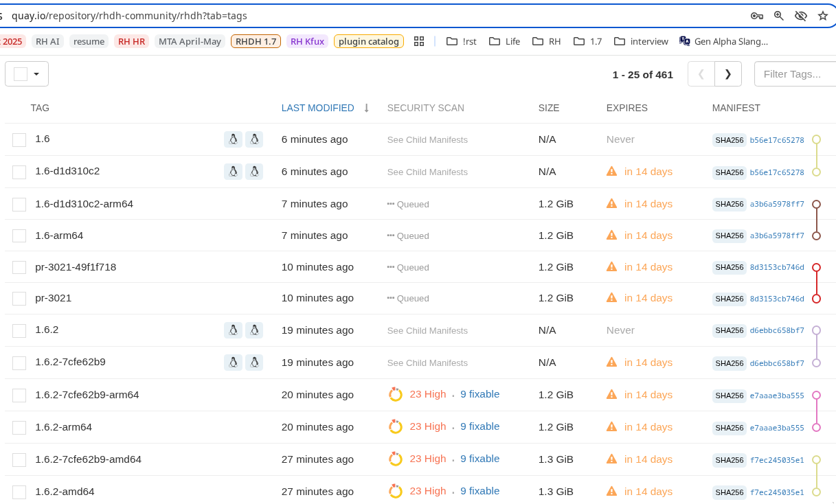The height and width of the screenshot is (504, 836).
Task: Open '23 High' link for 1.6.2-amd64
Action: [x=428, y=491]
